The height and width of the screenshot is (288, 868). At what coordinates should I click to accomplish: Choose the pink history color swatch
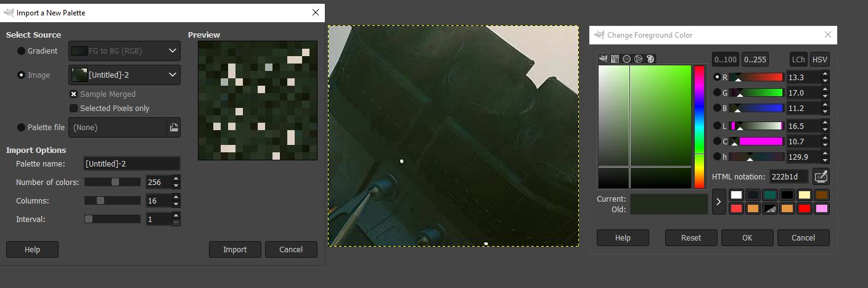(821, 208)
